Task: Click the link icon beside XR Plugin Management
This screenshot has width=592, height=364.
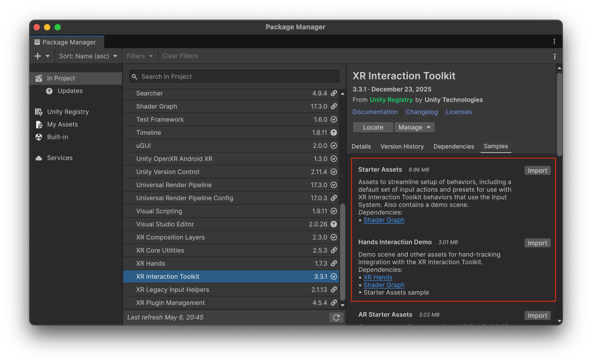Action: tap(334, 303)
